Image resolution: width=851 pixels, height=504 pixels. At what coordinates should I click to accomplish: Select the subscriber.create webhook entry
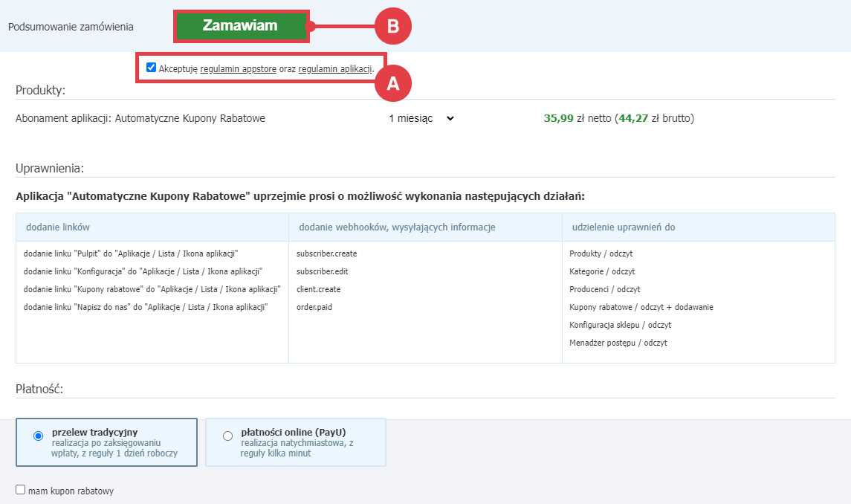(326, 253)
